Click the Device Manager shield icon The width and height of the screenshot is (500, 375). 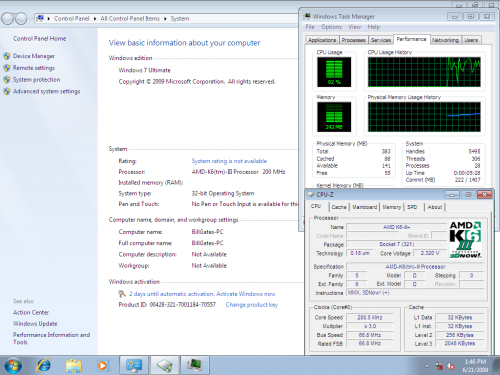pos(7,56)
